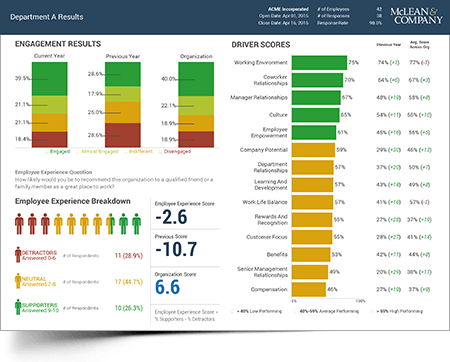450x362 pixels.
Task: Click the yellow Neutral person icon
Action: pos(18,281)
